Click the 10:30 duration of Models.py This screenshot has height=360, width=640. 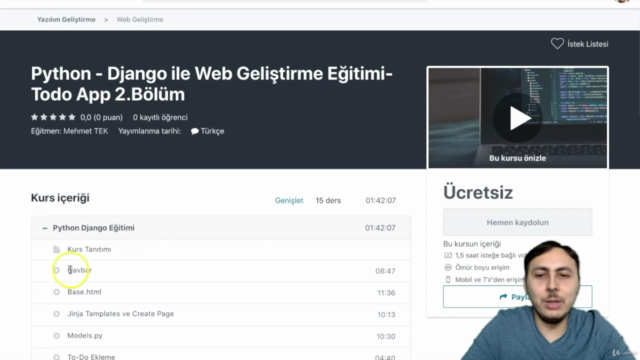point(386,336)
